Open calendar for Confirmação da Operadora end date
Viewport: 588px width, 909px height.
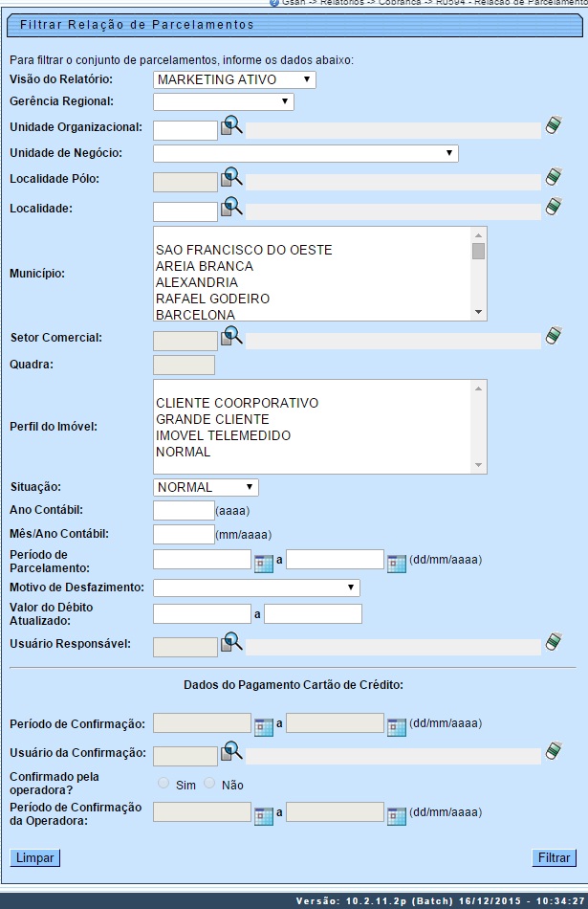click(x=397, y=816)
